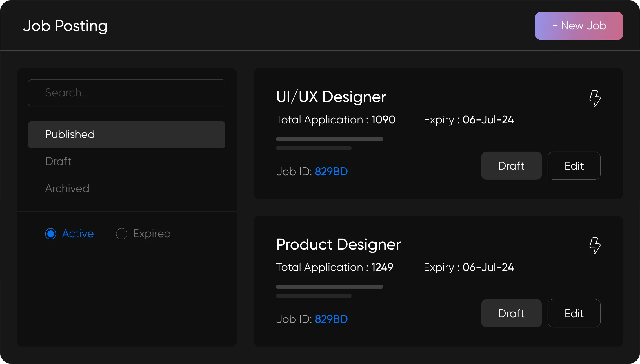Click the application progress bar on Product Designer card
Viewport: 640px width, 364px height.
click(x=329, y=287)
